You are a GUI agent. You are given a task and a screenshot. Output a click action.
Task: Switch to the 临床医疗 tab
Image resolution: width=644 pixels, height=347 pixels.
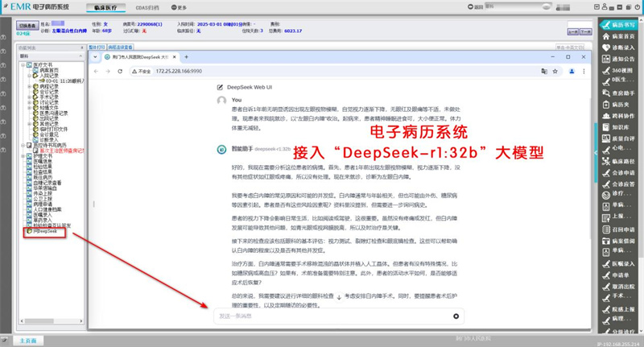pyautogui.click(x=105, y=7)
